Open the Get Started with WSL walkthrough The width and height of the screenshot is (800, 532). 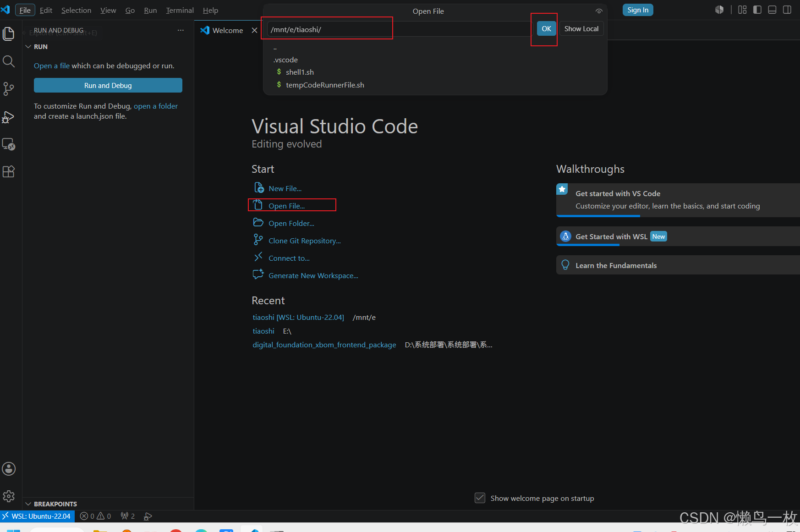click(678, 236)
